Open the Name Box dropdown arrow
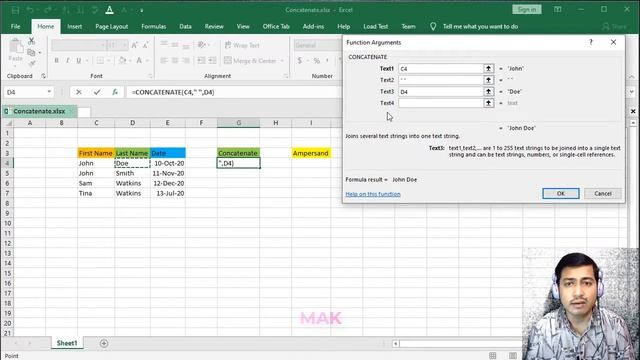Viewport: 640px width, 360px height. (x=49, y=92)
